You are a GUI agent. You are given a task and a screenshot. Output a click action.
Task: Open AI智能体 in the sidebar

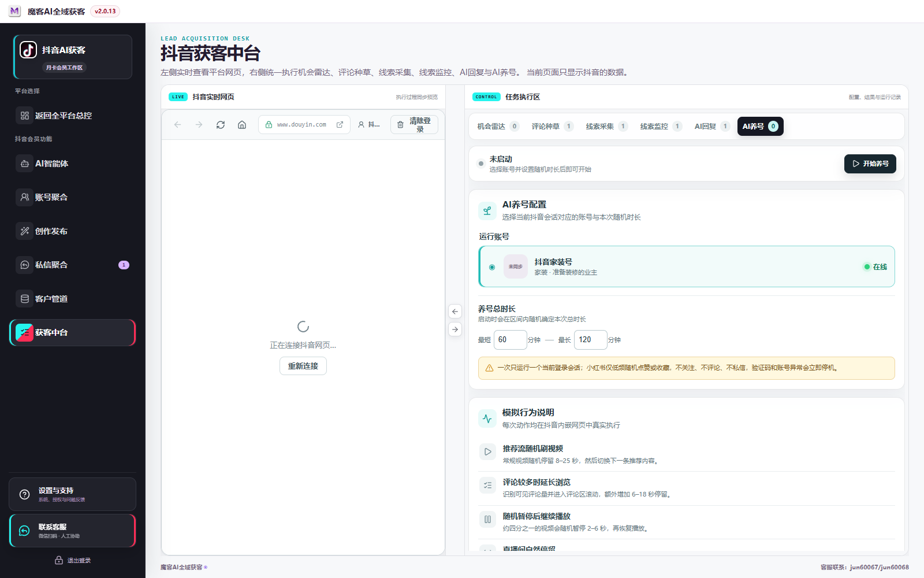73,164
